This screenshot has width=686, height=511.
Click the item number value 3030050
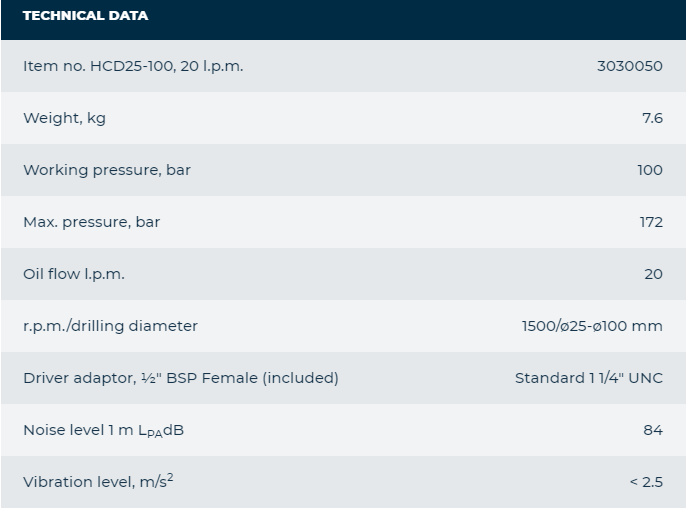(x=629, y=66)
